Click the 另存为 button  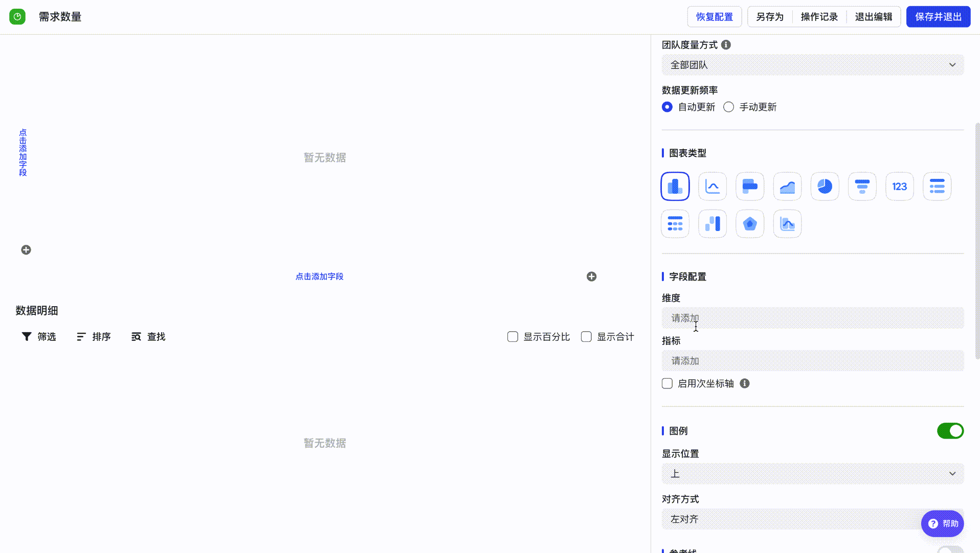769,17
